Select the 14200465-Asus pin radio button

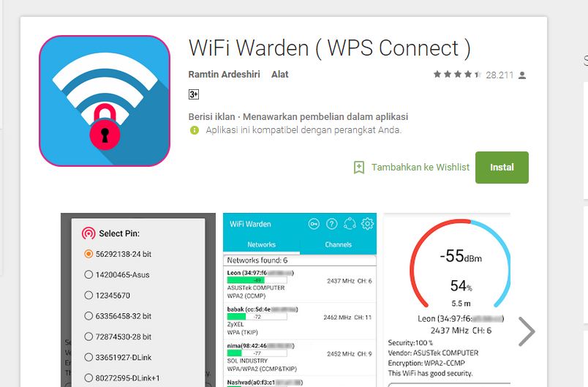pos(88,274)
